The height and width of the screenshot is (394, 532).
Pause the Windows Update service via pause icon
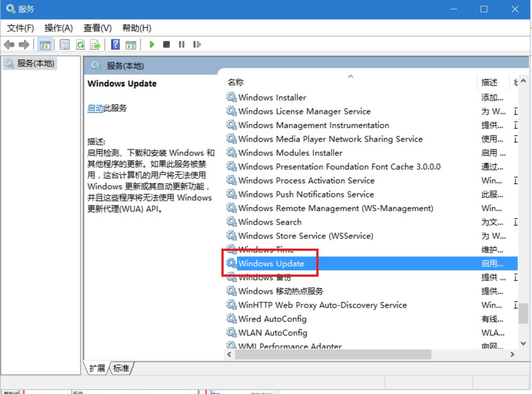pos(182,44)
